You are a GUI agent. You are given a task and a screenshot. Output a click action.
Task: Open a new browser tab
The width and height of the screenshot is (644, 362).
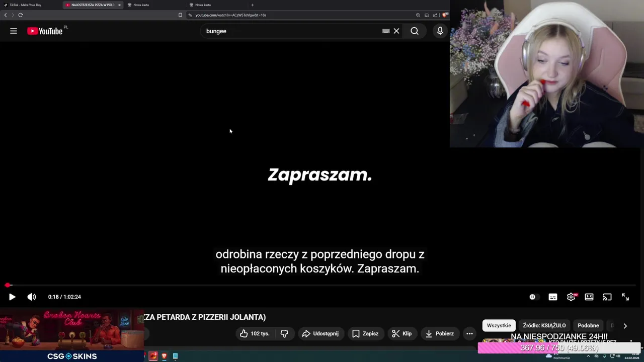[x=253, y=5]
